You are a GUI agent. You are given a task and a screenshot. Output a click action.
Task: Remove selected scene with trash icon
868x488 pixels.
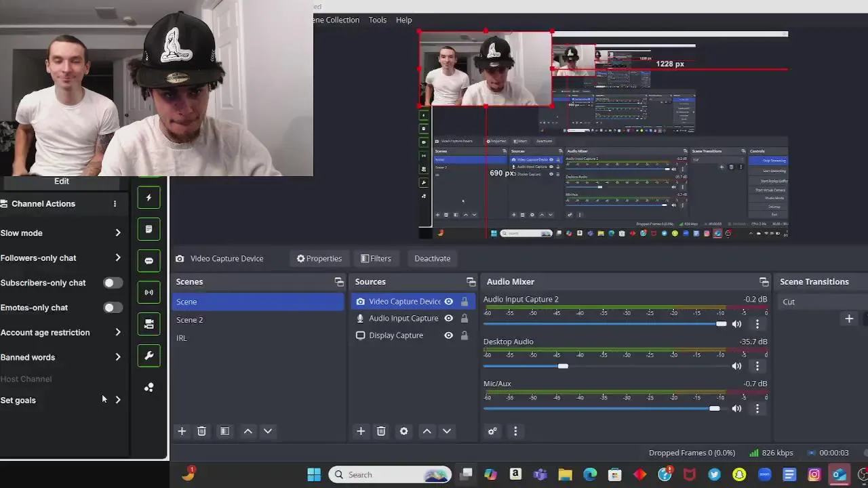[201, 431]
